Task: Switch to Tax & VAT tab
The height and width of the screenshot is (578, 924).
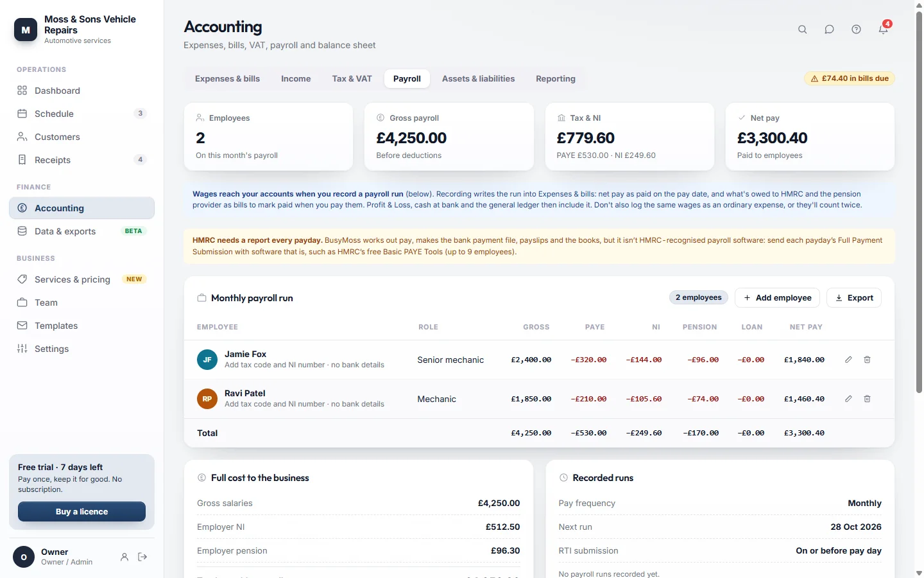Action: [352, 78]
